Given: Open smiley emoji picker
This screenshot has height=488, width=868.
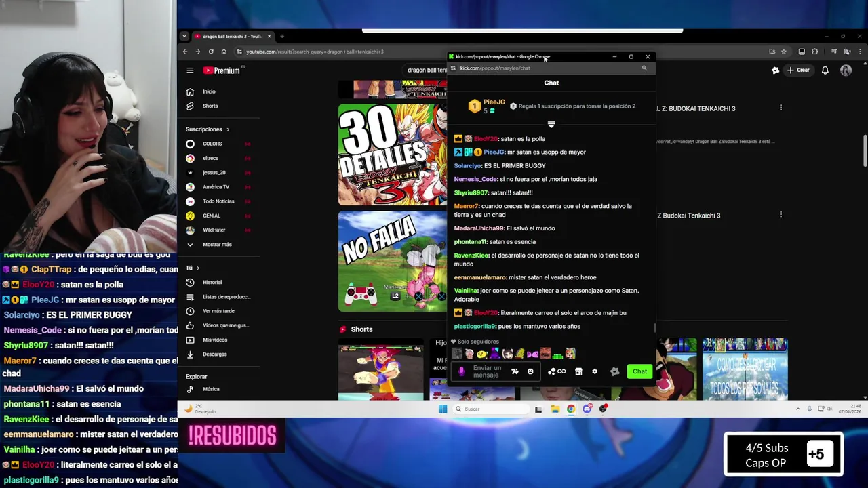Looking at the screenshot, I should pos(530,371).
